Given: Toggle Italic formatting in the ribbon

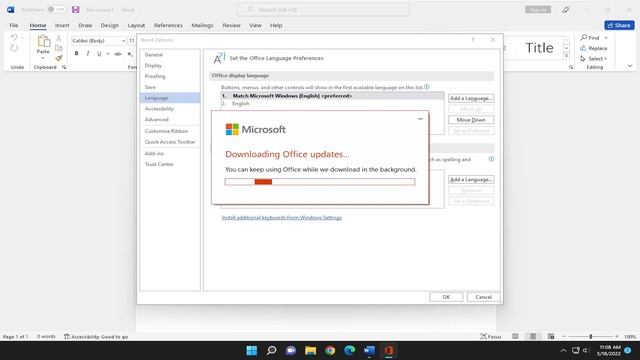Looking at the screenshot, I should pos(88,54).
